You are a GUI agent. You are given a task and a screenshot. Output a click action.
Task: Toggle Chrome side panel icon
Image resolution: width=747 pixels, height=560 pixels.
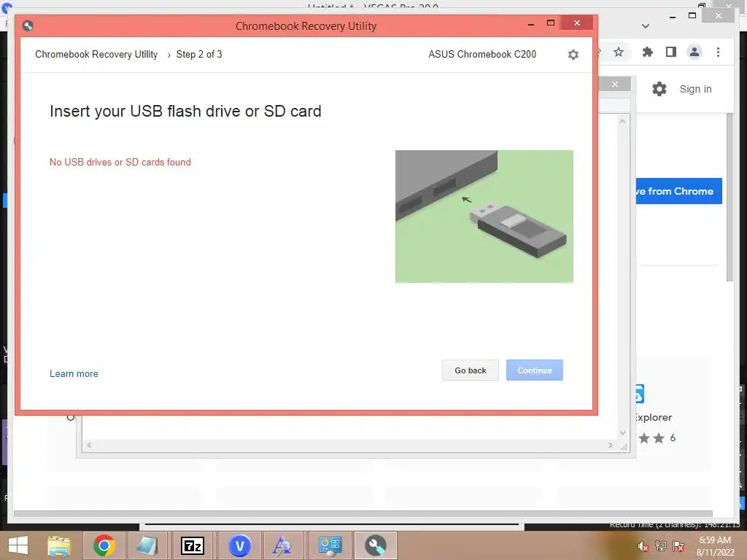click(671, 52)
